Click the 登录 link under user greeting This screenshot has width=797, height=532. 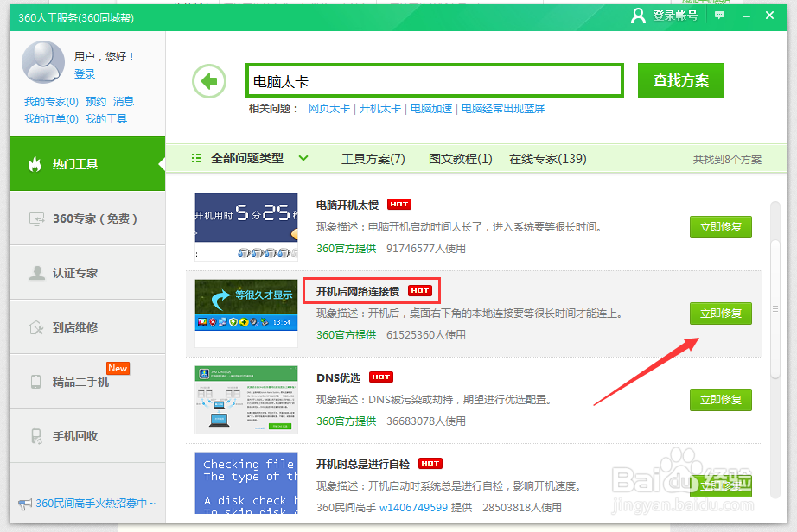(x=85, y=74)
